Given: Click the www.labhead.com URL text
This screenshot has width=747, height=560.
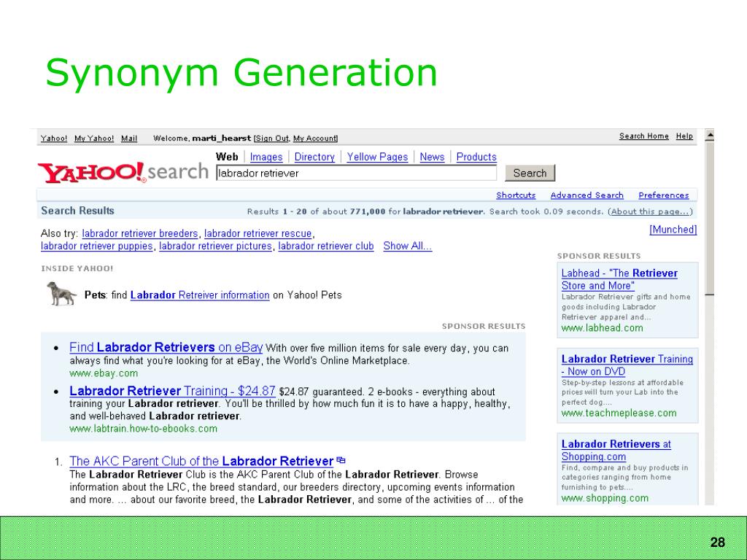Looking at the screenshot, I should [x=602, y=328].
